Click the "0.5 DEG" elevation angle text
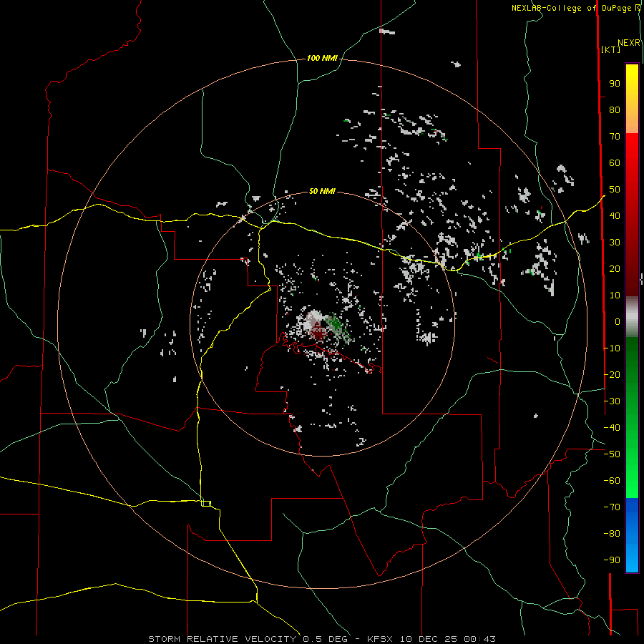644x644 pixels. pyautogui.click(x=325, y=639)
